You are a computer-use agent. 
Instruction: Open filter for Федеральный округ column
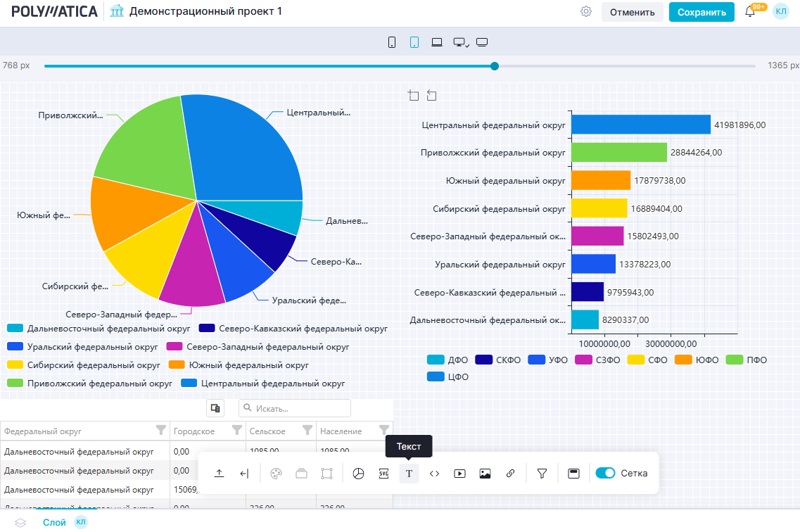click(160, 430)
